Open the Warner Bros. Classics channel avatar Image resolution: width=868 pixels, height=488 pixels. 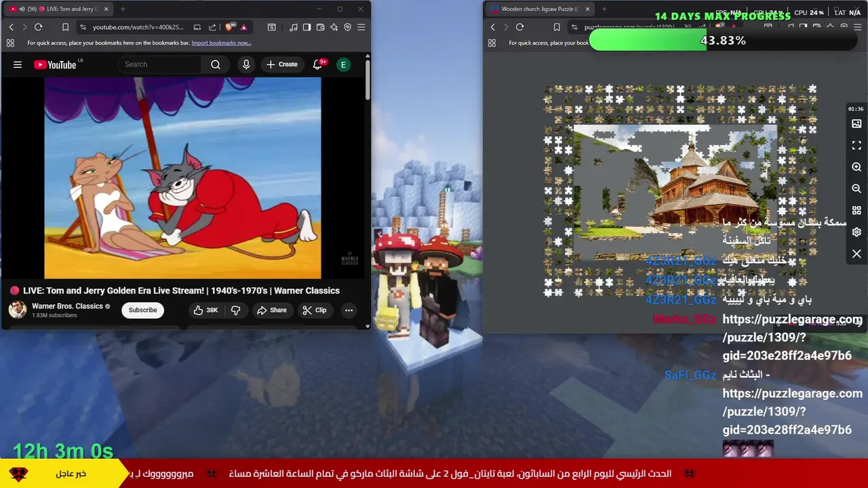click(18, 310)
